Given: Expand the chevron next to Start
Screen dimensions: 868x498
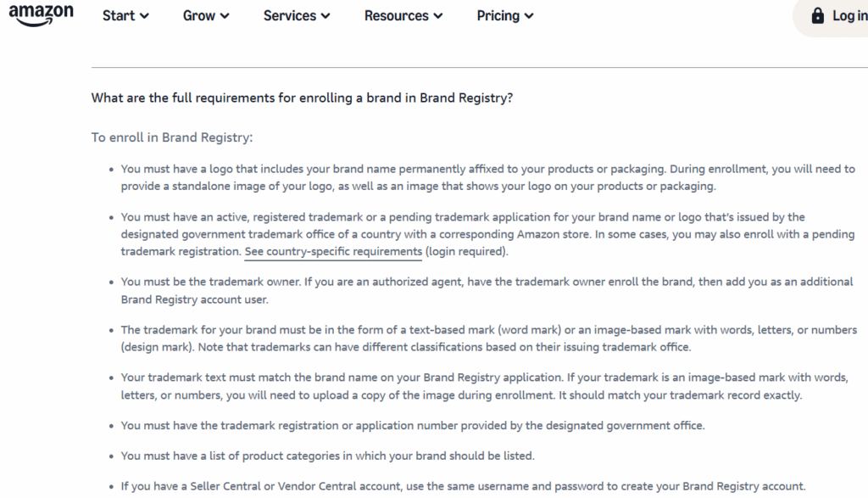Looking at the screenshot, I should [x=144, y=16].
